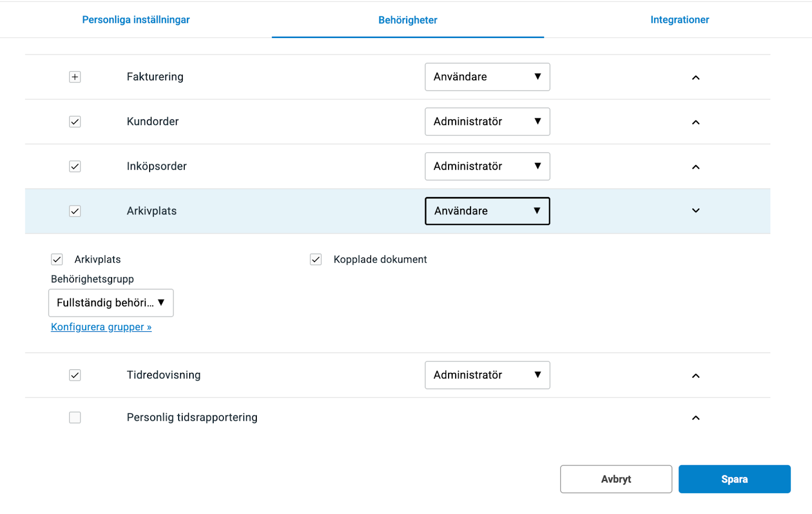Viewport: 812px width, 514px height.
Task: Open the Tidredovisning Administratör dropdown
Action: click(487, 375)
